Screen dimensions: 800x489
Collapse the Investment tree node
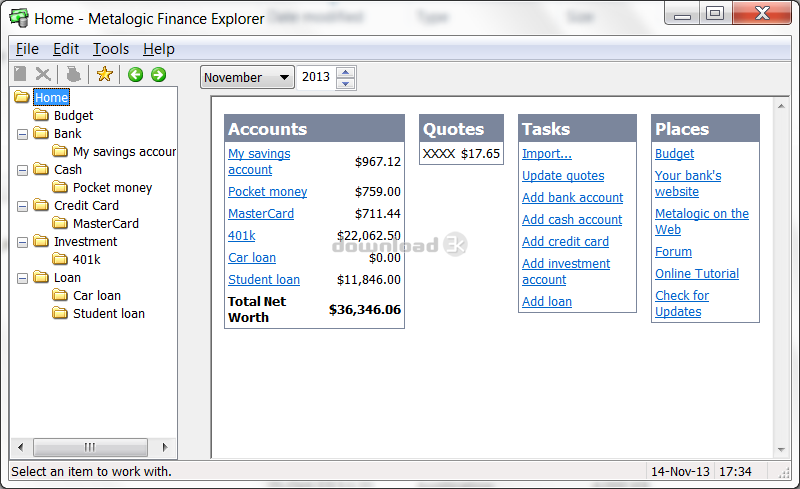pyautogui.click(x=22, y=242)
